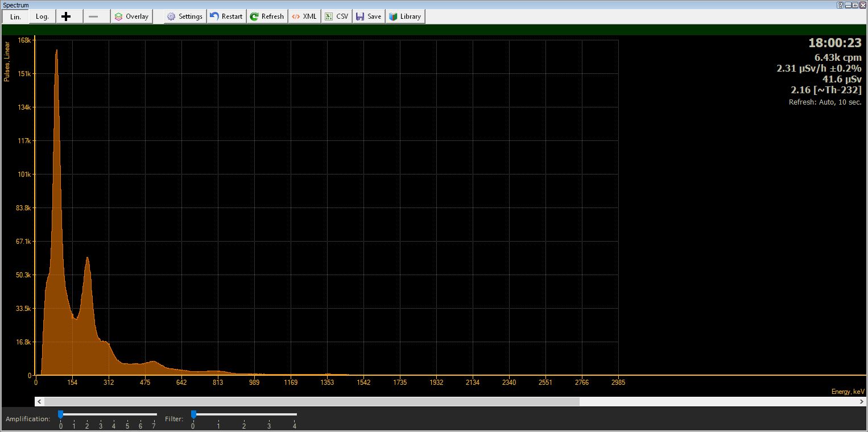Image resolution: width=868 pixels, height=432 pixels.
Task: Open the spectrum Library
Action: [404, 16]
